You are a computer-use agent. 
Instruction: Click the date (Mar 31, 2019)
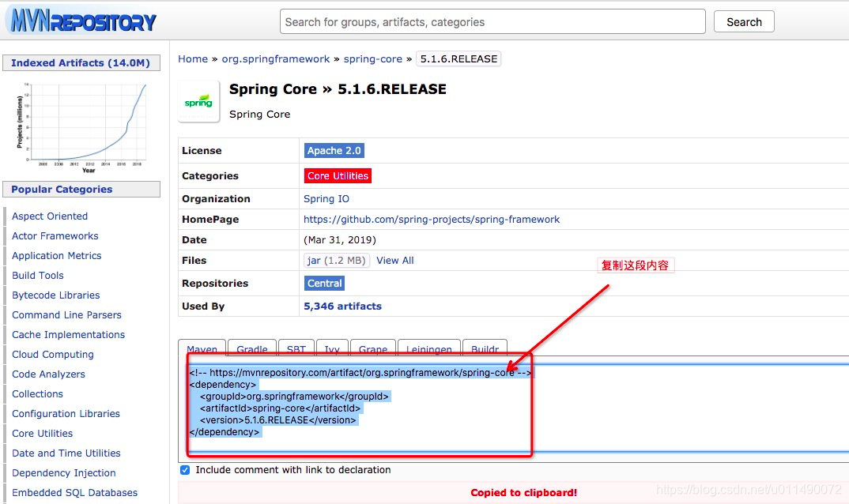coord(339,240)
